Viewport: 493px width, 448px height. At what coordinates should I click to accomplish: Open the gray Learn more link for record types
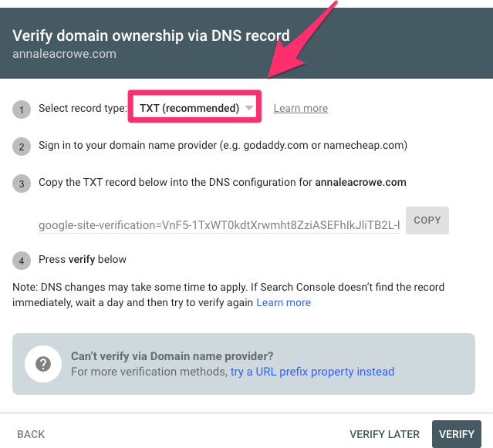(x=301, y=108)
